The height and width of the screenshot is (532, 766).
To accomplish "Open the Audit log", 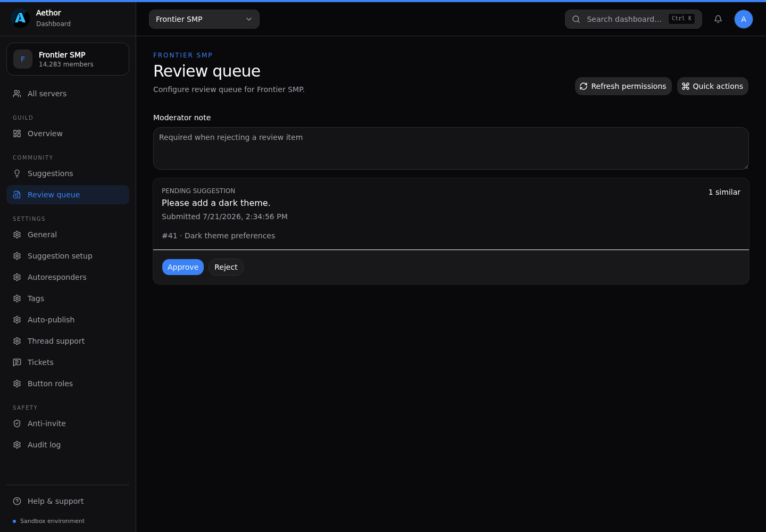I will tap(68, 445).
